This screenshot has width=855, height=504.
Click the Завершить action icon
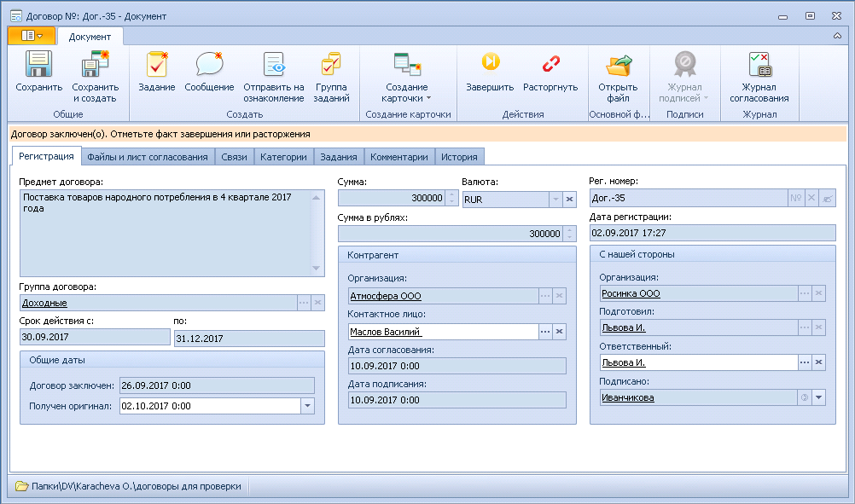(x=490, y=61)
